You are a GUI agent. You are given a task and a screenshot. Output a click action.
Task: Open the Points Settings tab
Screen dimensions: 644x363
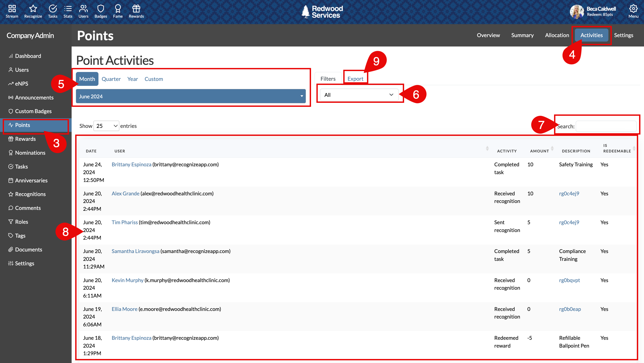click(x=623, y=35)
